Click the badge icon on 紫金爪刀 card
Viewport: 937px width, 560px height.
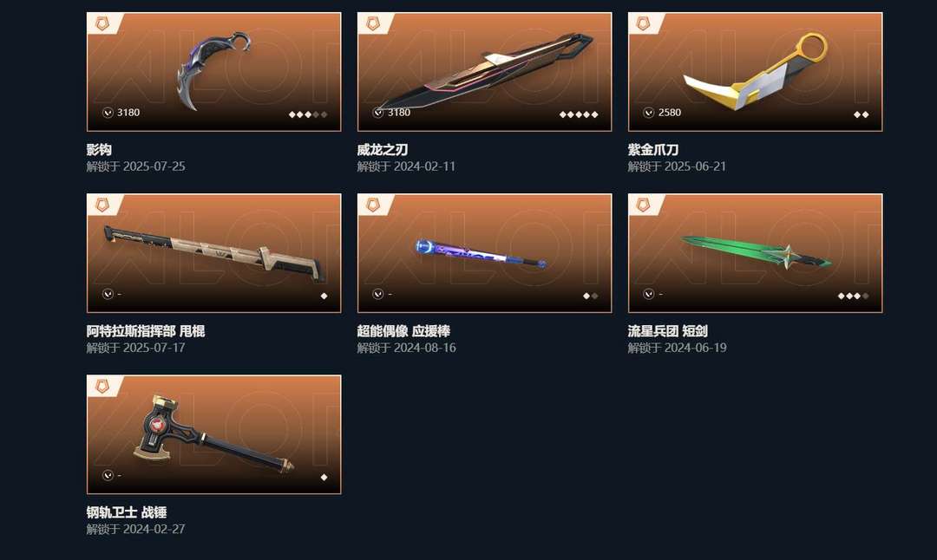644,24
